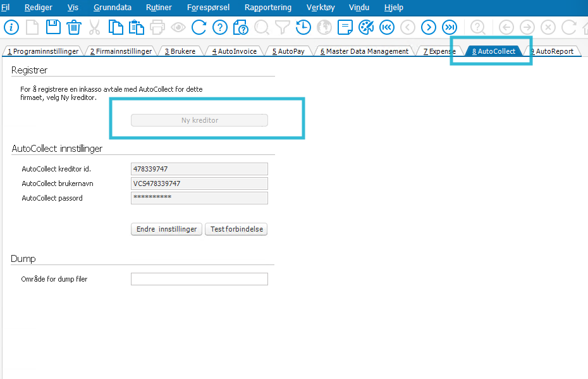This screenshot has width=588, height=379.
Task: Click the AutoCollect kreditor id field
Action: pos(200,169)
